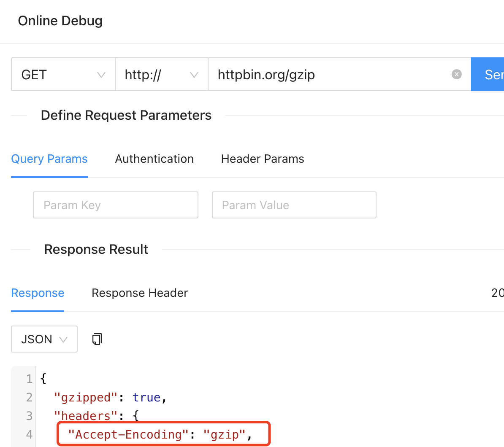The width and height of the screenshot is (504, 447).
Task: Click the "headers" key on line 3
Action: [x=86, y=416]
